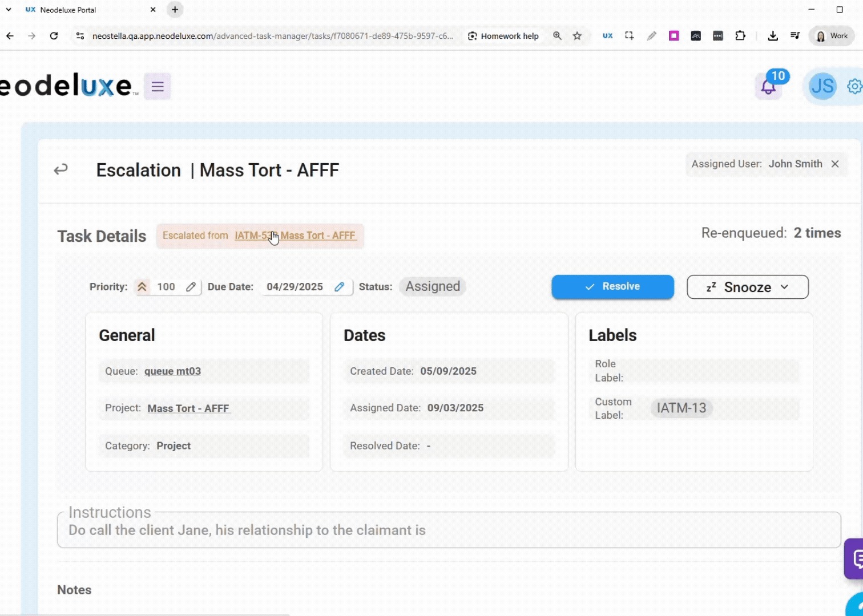863x616 pixels.
Task: Expand the Snooze dropdown
Action: [x=748, y=287]
